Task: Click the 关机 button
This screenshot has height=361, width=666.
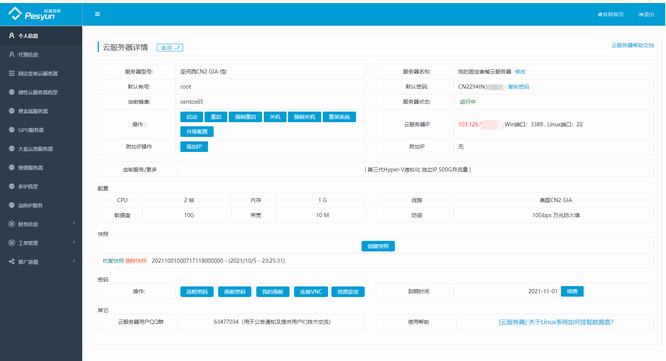Action: [x=275, y=117]
